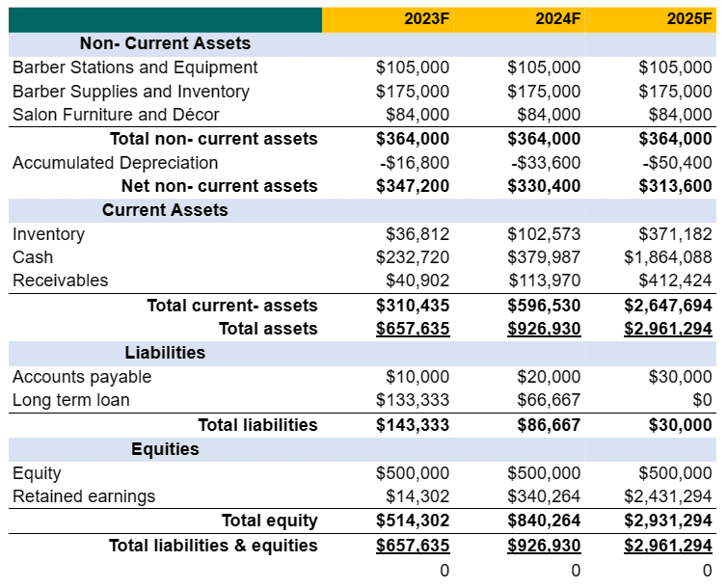Select the Receivables row label
727x588 pixels.
click(61, 281)
